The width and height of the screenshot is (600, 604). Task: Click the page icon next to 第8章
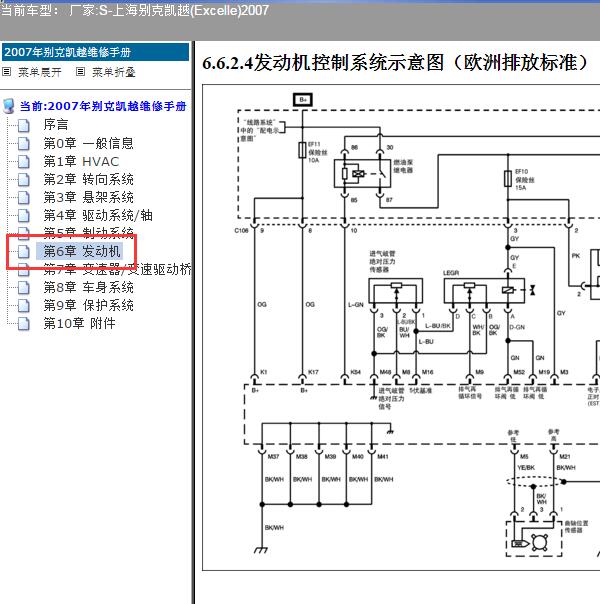coord(24,288)
